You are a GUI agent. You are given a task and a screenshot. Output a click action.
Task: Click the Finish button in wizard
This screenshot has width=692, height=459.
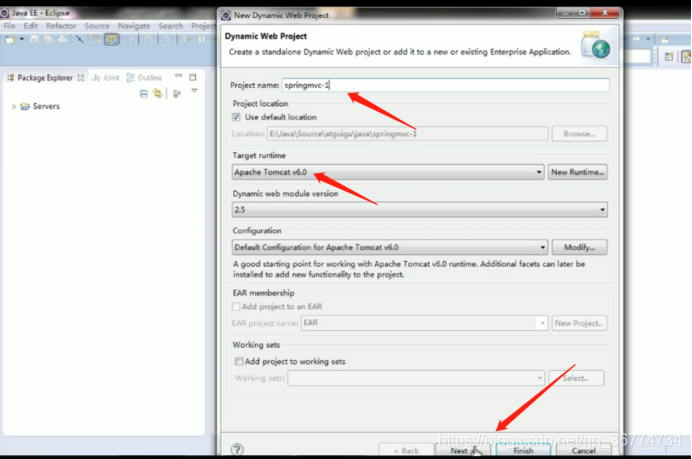click(x=523, y=450)
